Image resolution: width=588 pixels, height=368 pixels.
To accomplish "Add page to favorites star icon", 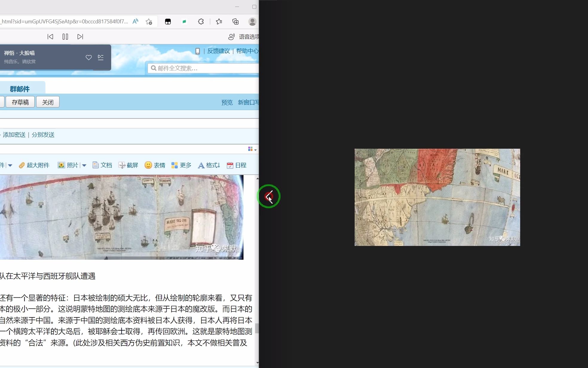I will [x=149, y=22].
